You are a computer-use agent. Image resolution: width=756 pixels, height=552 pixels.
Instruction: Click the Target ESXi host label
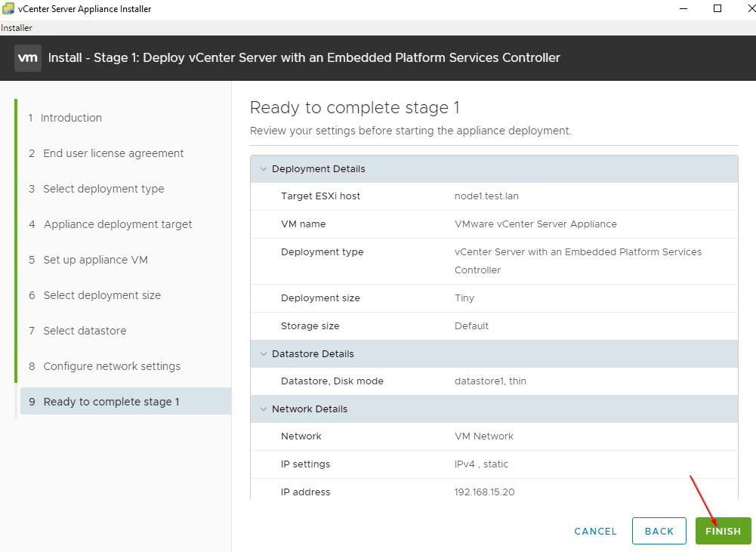321,196
